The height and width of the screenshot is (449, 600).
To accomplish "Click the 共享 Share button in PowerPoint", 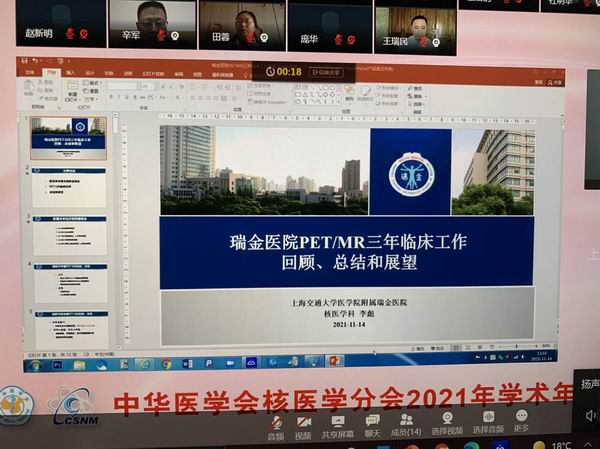I will pyautogui.click(x=555, y=82).
